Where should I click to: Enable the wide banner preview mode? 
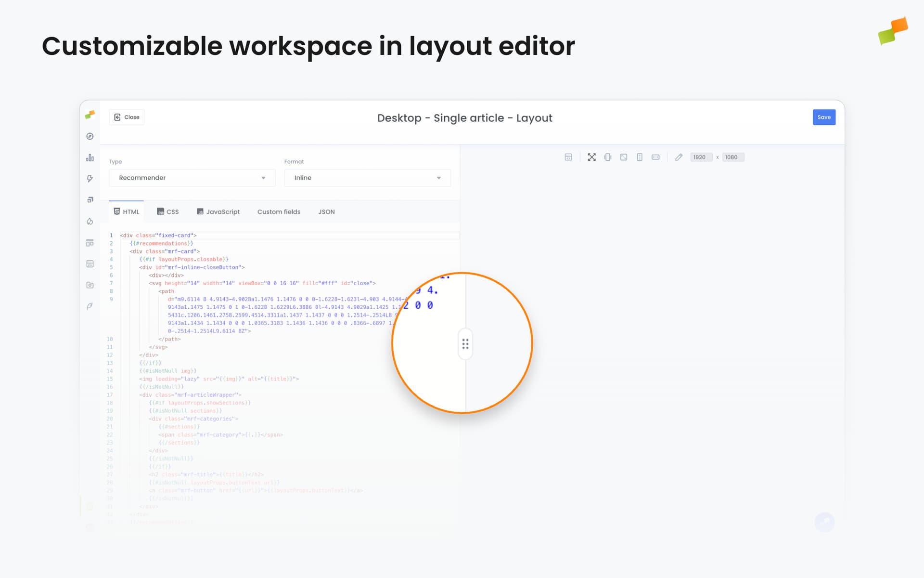[655, 157]
